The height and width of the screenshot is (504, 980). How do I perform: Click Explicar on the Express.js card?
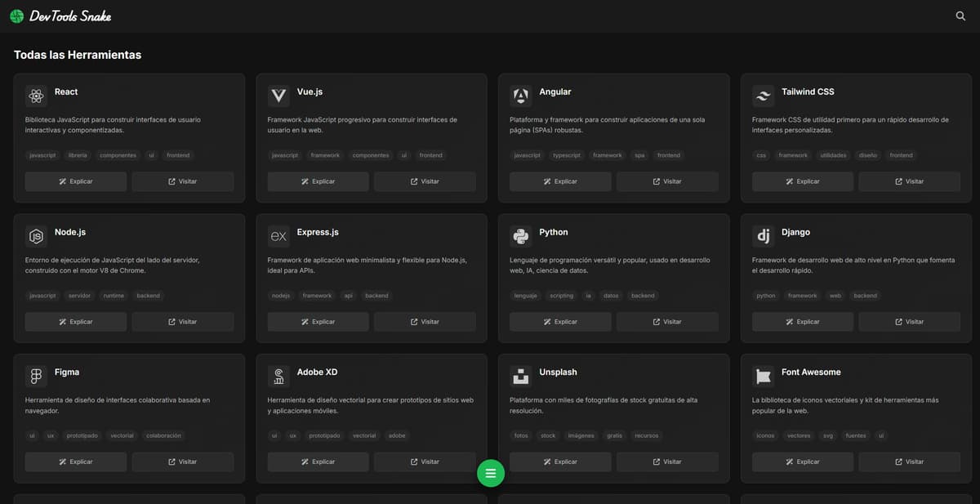pos(318,322)
